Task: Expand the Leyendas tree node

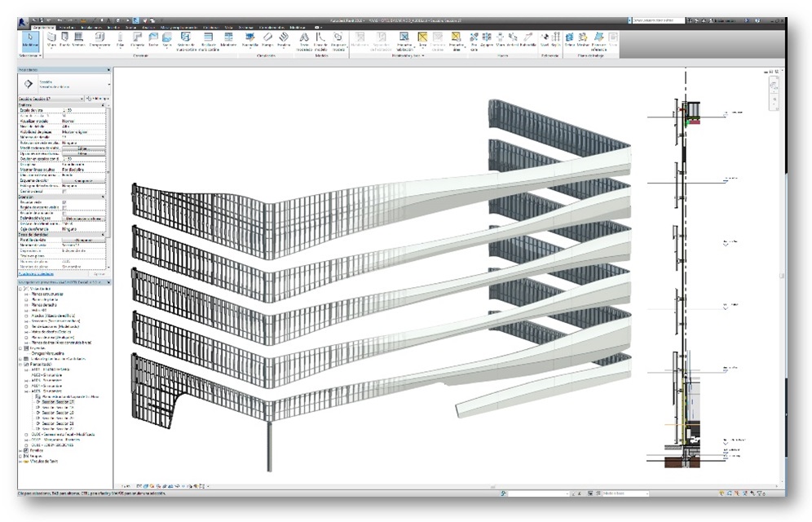Action: tap(21, 347)
